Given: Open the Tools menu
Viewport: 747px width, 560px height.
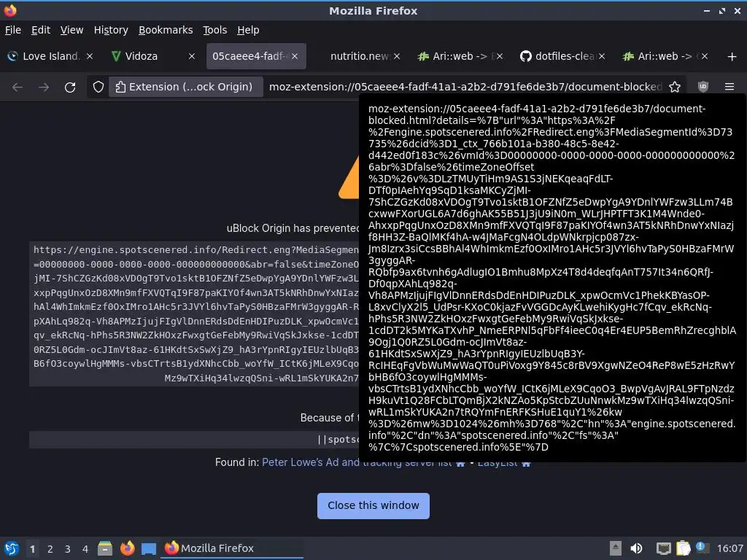Looking at the screenshot, I should (x=215, y=30).
